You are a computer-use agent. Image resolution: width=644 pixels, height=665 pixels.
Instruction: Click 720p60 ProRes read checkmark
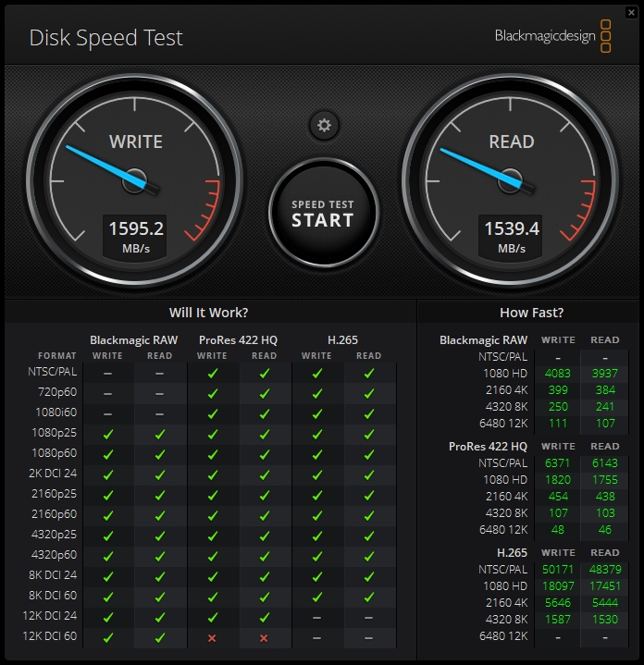coord(265,393)
